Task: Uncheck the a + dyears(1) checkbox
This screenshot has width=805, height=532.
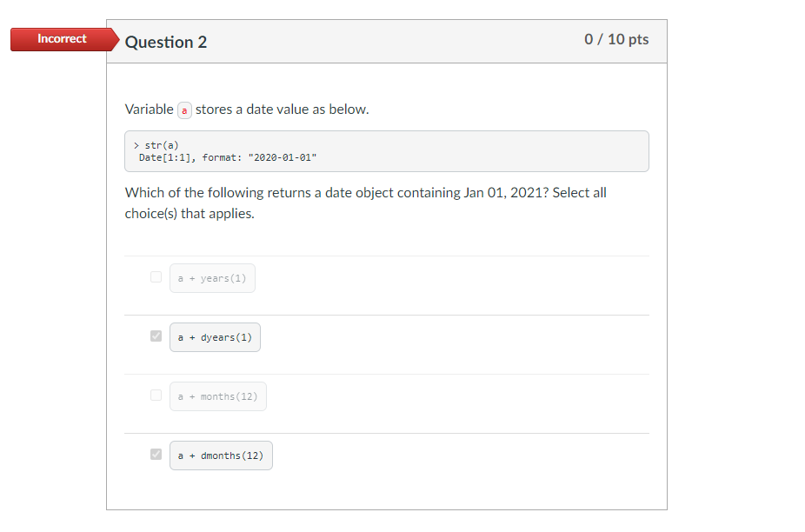Action: (156, 336)
